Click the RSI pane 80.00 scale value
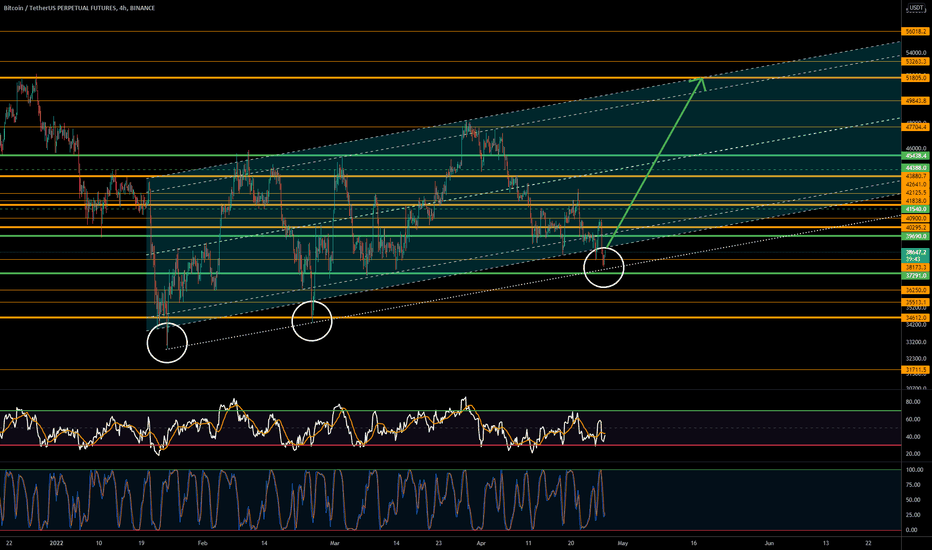The width and height of the screenshot is (932, 550). point(912,402)
